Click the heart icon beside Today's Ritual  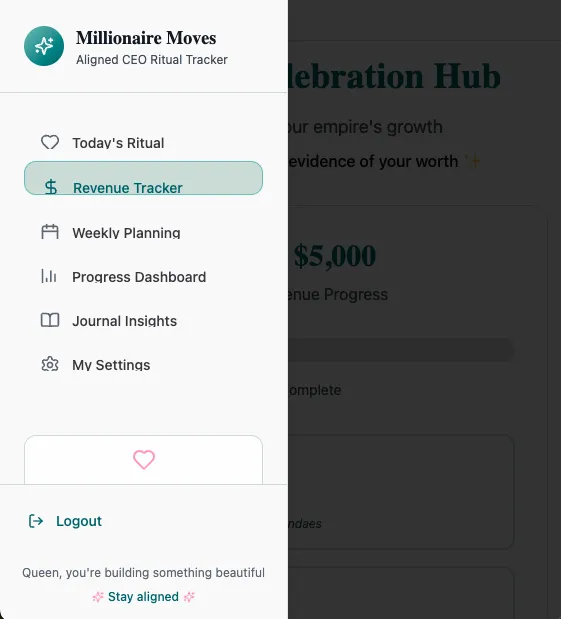coord(50,143)
